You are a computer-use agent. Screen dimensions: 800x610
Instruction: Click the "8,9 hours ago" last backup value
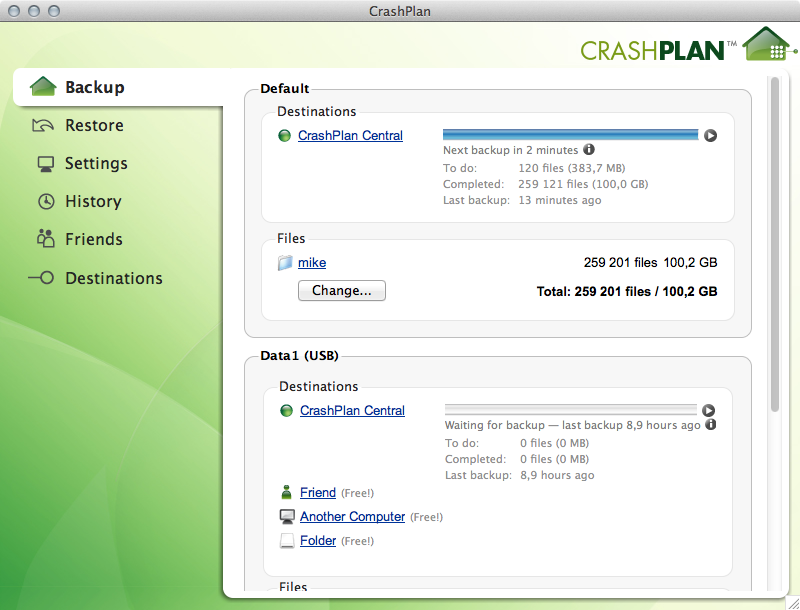point(557,475)
